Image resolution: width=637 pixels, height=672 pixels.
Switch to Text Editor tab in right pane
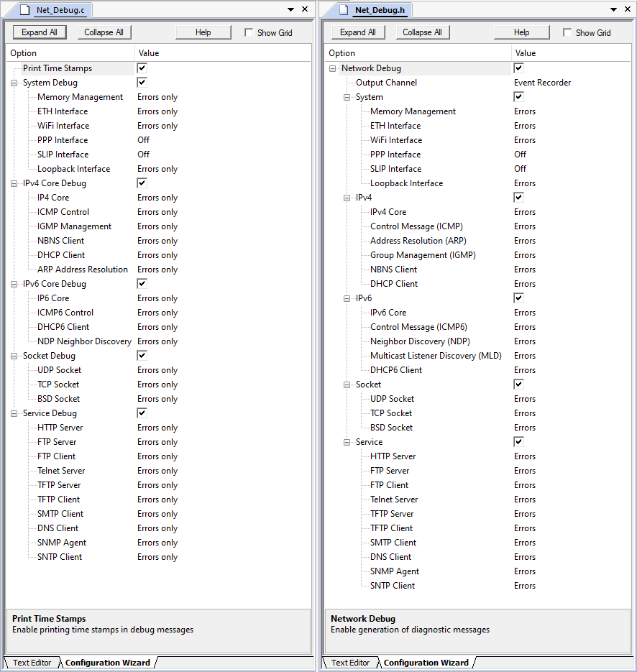[350, 663]
